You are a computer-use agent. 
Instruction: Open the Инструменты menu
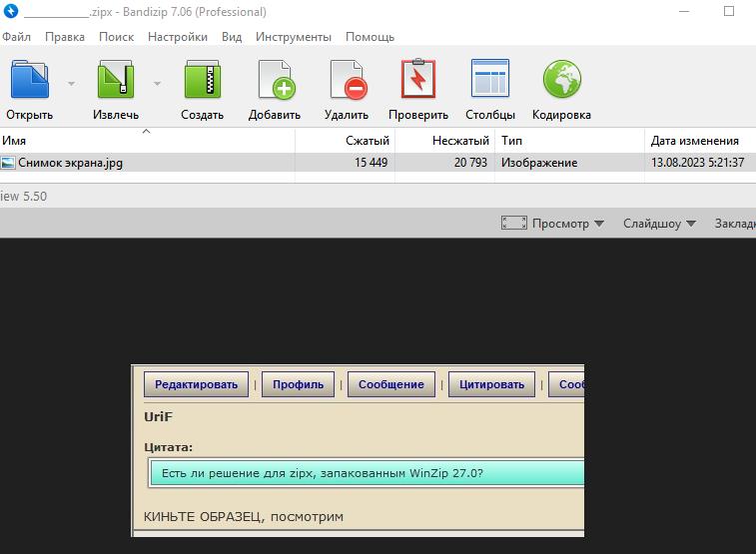(x=294, y=37)
